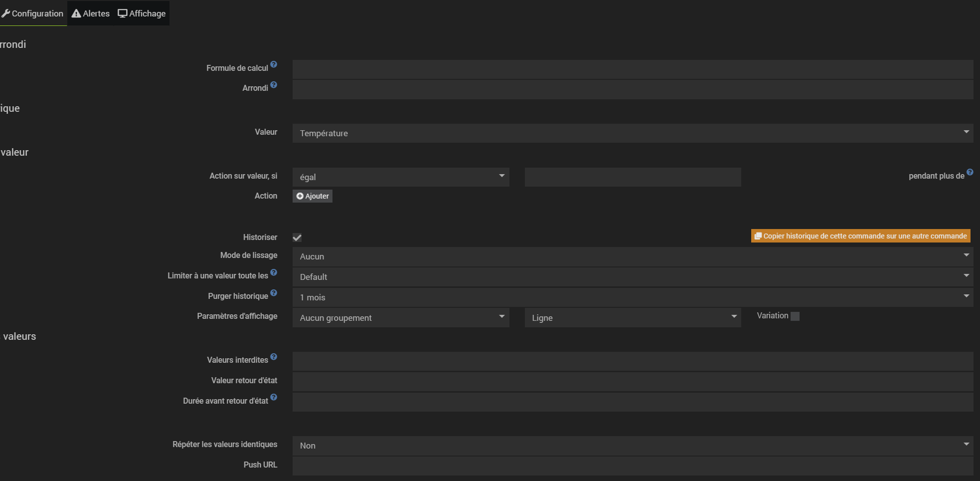Click the Push URL input field
The image size is (980, 481).
point(632,466)
